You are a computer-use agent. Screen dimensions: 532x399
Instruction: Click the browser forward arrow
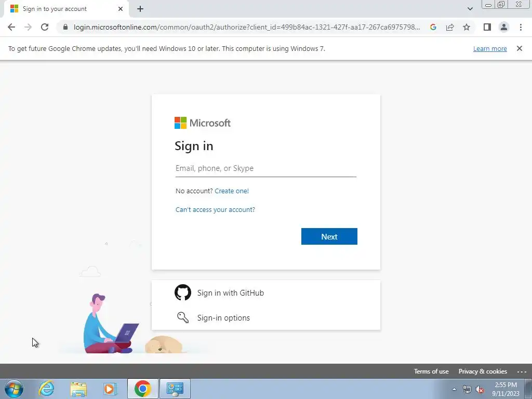28,27
